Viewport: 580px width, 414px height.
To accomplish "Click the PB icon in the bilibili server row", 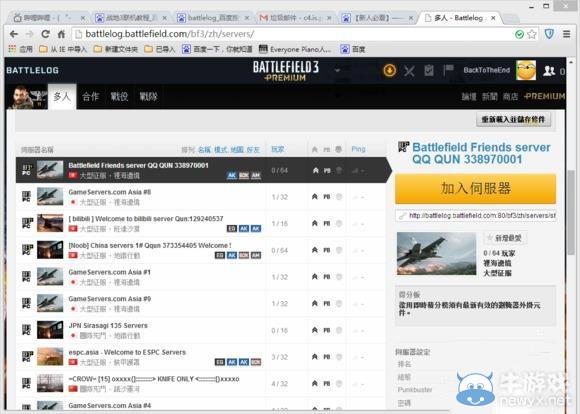I will [327, 223].
